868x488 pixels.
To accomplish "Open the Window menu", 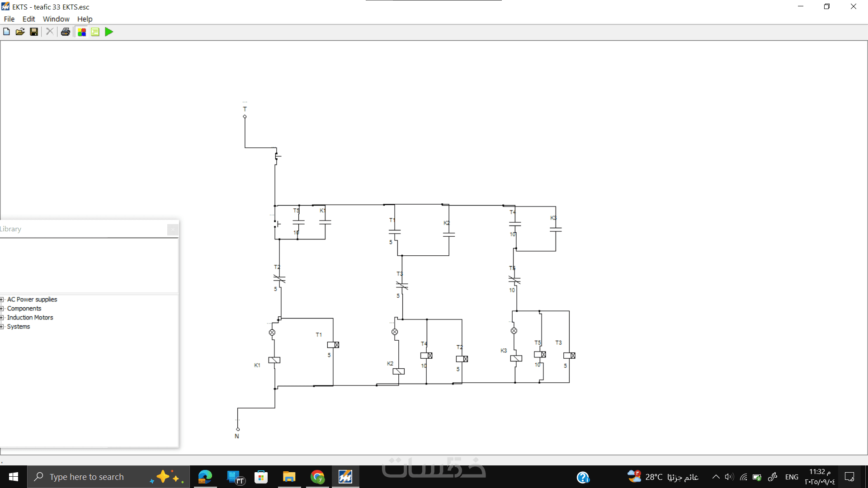I will tap(56, 19).
